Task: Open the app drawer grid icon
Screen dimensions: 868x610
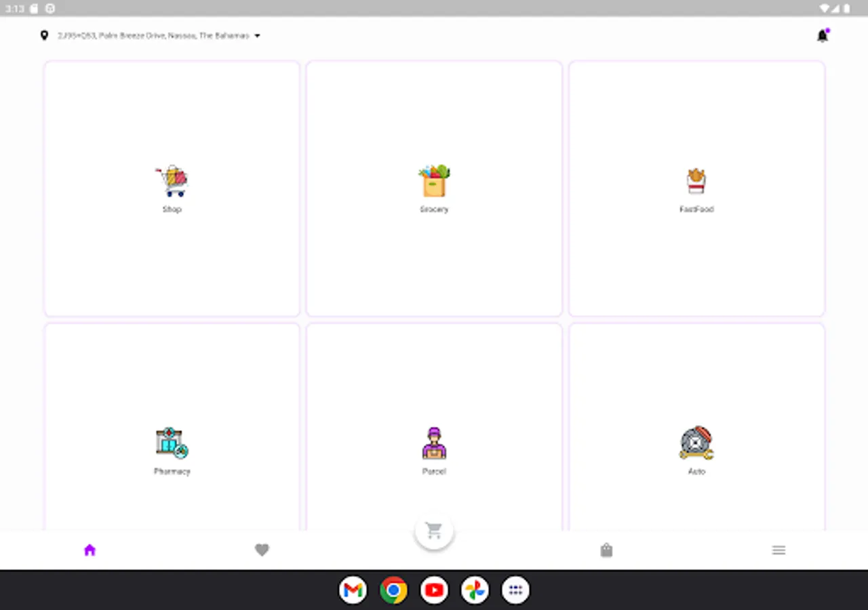Action: point(515,590)
